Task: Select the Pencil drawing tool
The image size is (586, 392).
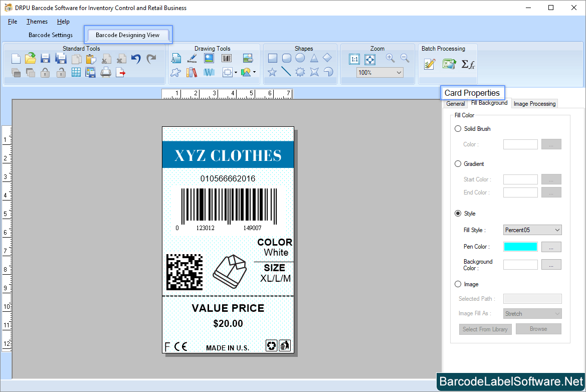Action: [192, 58]
